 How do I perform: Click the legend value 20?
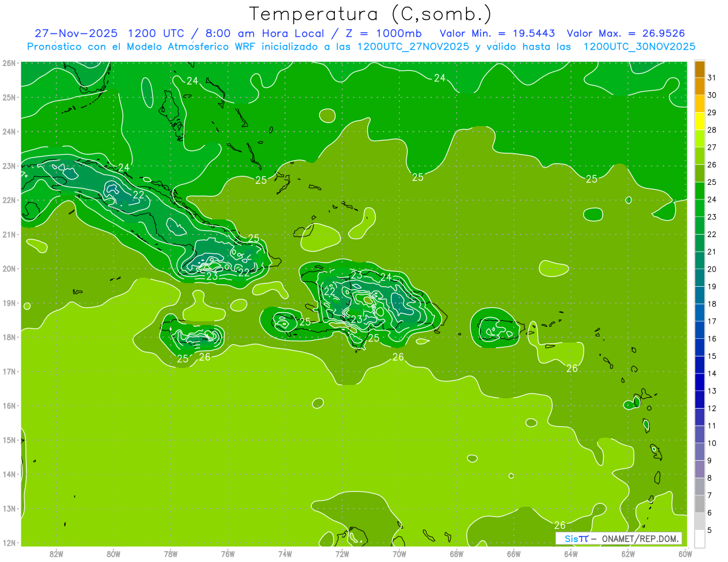(x=712, y=269)
